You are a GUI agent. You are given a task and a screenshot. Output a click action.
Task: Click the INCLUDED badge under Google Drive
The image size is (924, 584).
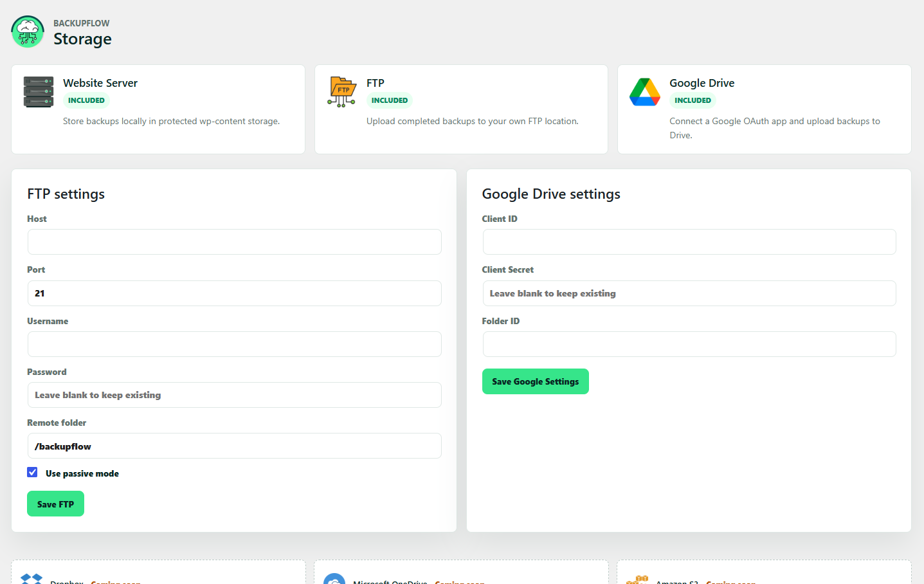693,100
